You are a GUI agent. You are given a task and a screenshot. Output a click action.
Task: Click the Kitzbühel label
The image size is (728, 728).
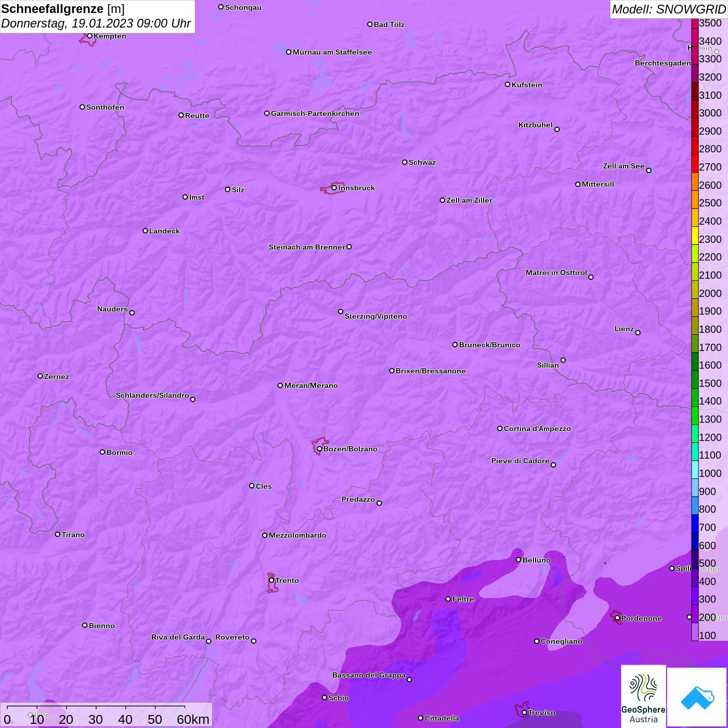(x=536, y=125)
